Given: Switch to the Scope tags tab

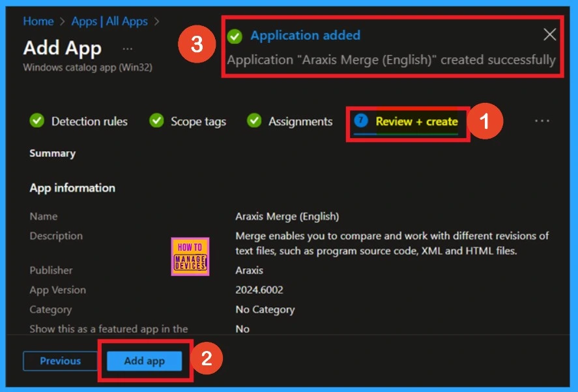Looking at the screenshot, I should [x=198, y=122].
